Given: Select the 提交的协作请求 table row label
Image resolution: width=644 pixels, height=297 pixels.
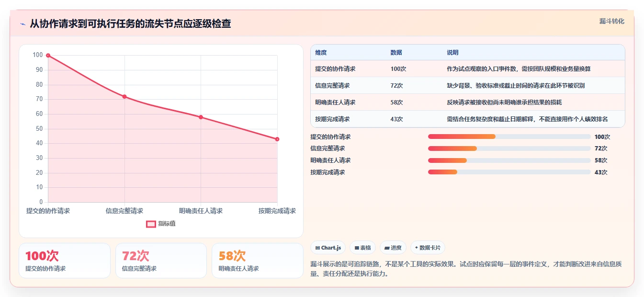Looking at the screenshot, I should 335,69.
